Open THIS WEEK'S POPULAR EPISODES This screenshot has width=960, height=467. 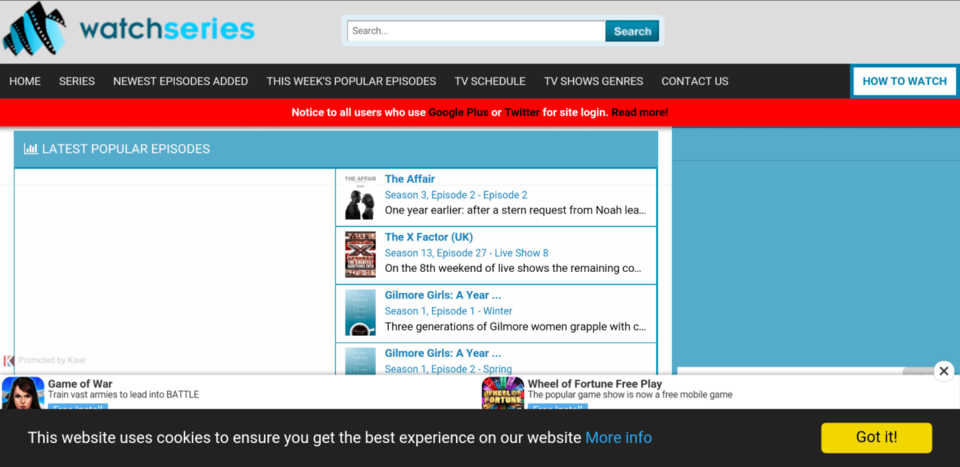pyautogui.click(x=351, y=81)
